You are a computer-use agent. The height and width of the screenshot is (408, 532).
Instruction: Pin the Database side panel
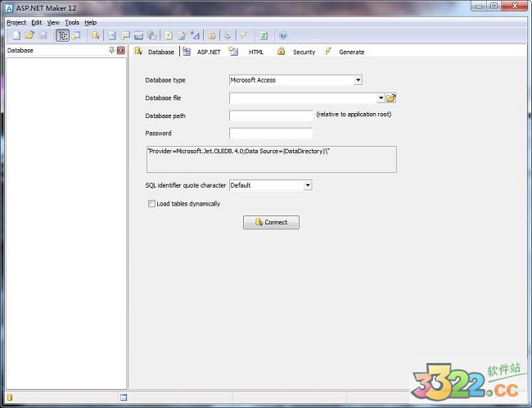click(x=111, y=50)
